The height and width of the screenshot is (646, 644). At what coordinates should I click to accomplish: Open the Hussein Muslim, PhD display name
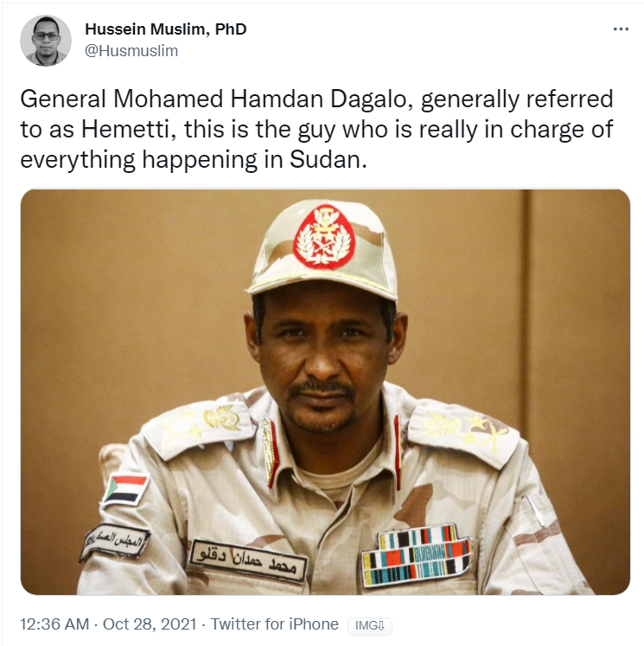165,29
